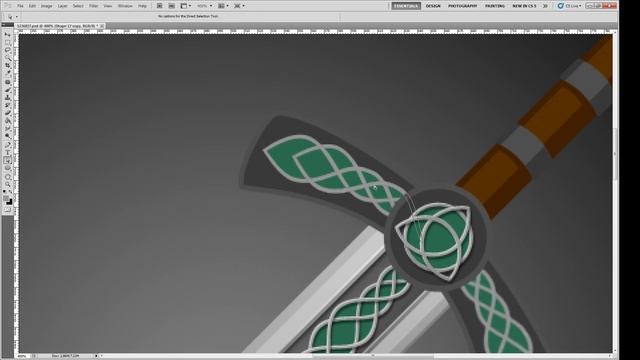Select the Shape tool
The width and height of the screenshot is (640, 360).
(x=7, y=168)
